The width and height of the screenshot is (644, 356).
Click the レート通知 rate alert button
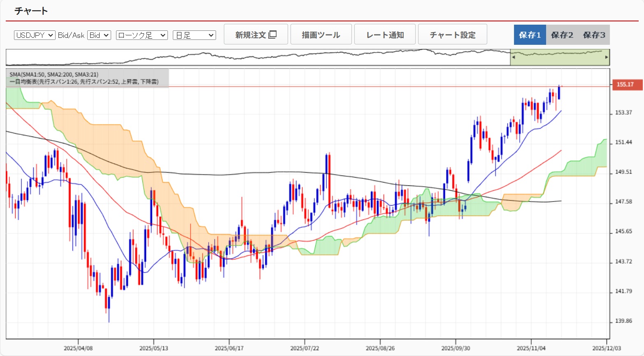385,35
